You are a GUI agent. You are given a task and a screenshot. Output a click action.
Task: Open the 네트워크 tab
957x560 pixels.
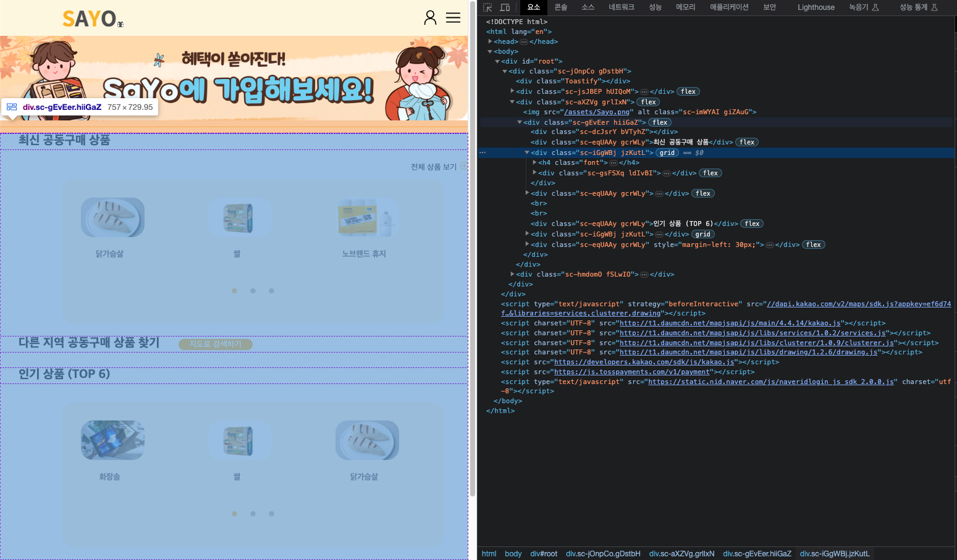tap(622, 7)
